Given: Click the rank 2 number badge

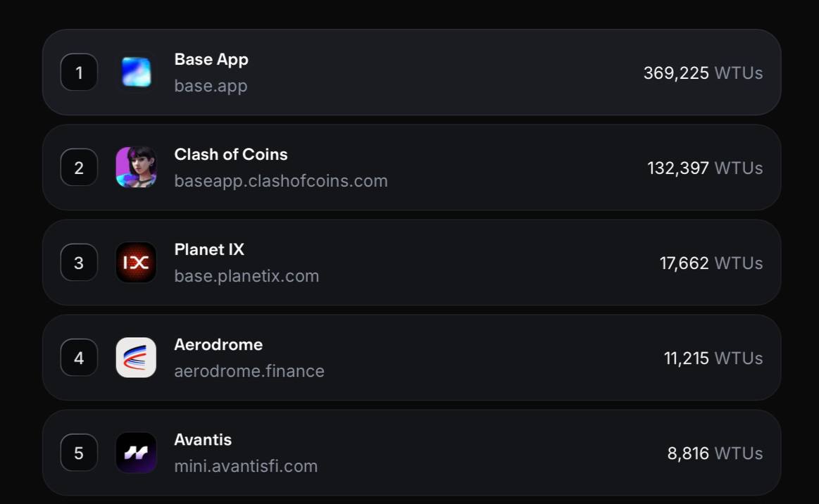Looking at the screenshot, I should pyautogui.click(x=79, y=167).
